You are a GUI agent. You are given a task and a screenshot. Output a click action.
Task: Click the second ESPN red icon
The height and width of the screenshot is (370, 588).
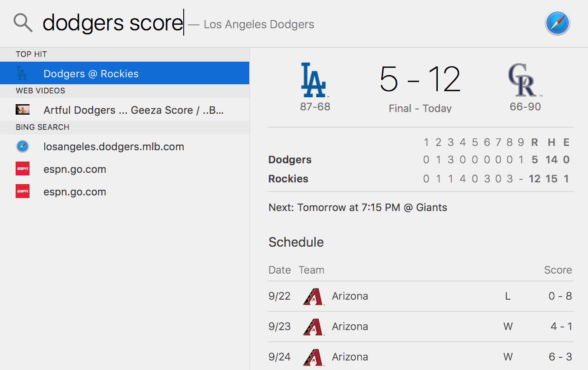23,192
